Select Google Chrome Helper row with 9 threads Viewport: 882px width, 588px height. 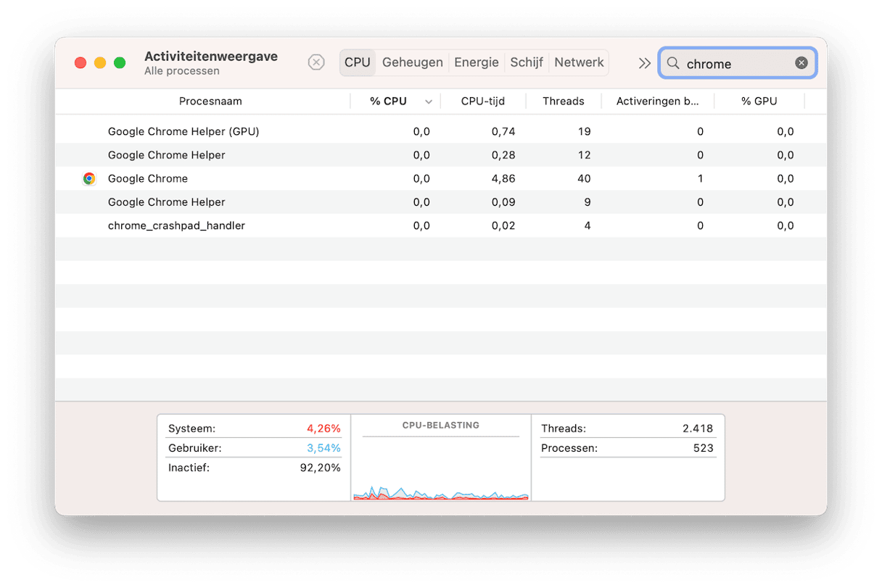(x=441, y=202)
